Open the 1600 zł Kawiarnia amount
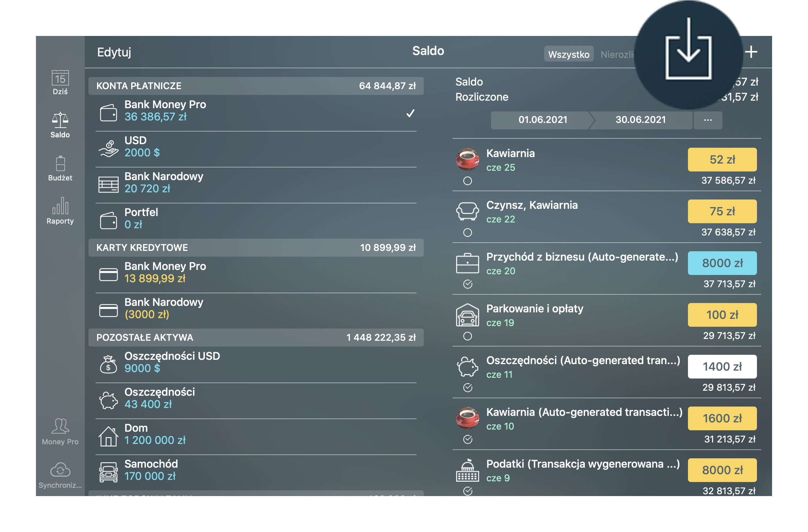The width and height of the screenshot is (808, 532). [722, 418]
